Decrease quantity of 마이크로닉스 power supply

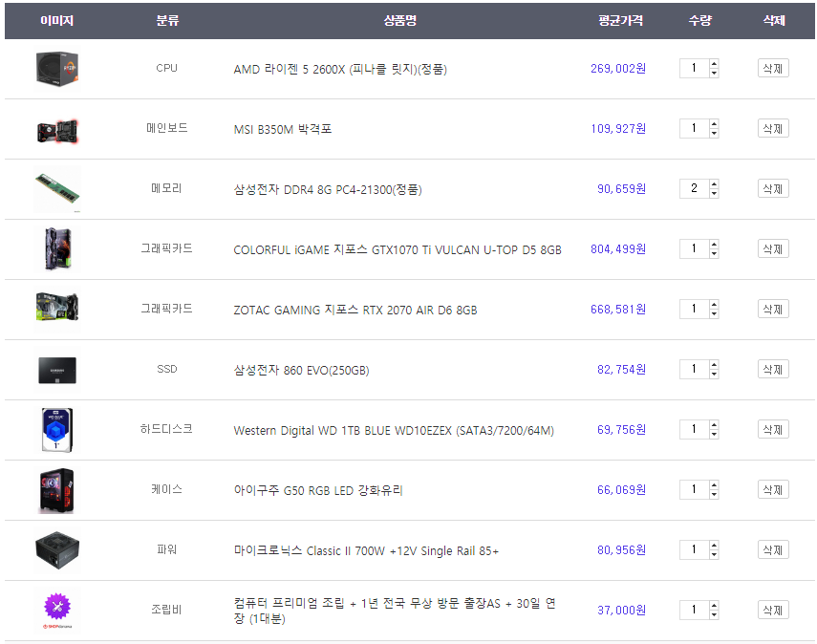714,554
